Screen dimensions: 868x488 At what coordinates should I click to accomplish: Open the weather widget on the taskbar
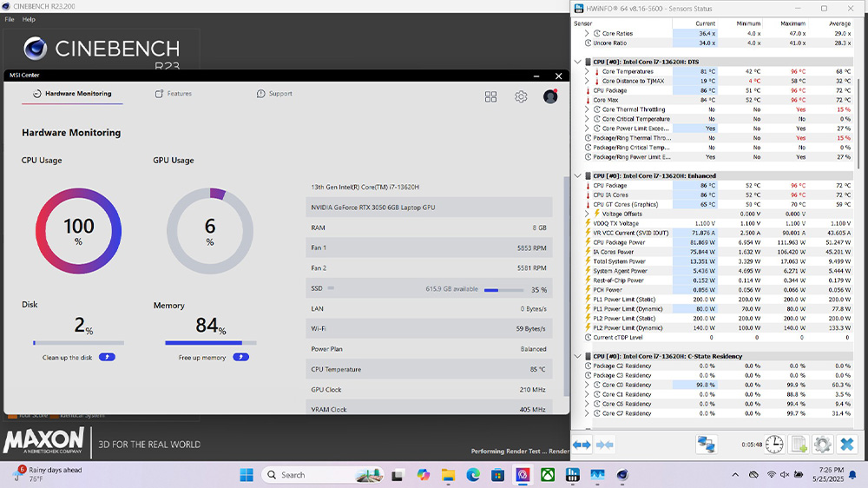[x=49, y=474]
